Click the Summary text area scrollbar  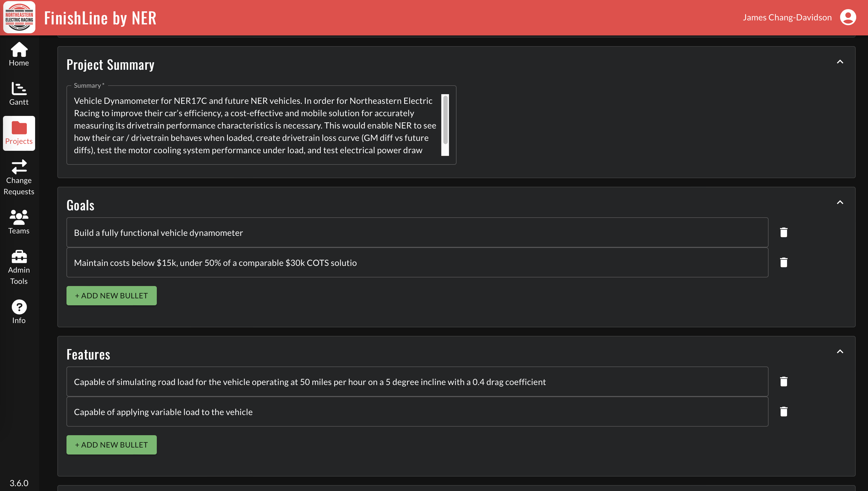(x=445, y=120)
